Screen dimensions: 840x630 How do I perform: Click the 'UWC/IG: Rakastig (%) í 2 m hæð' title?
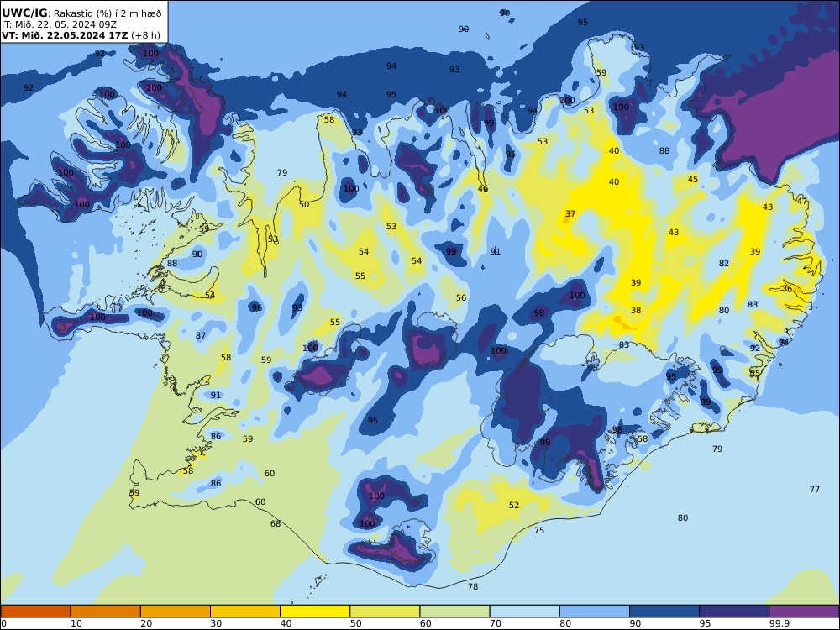pyautogui.click(x=81, y=13)
